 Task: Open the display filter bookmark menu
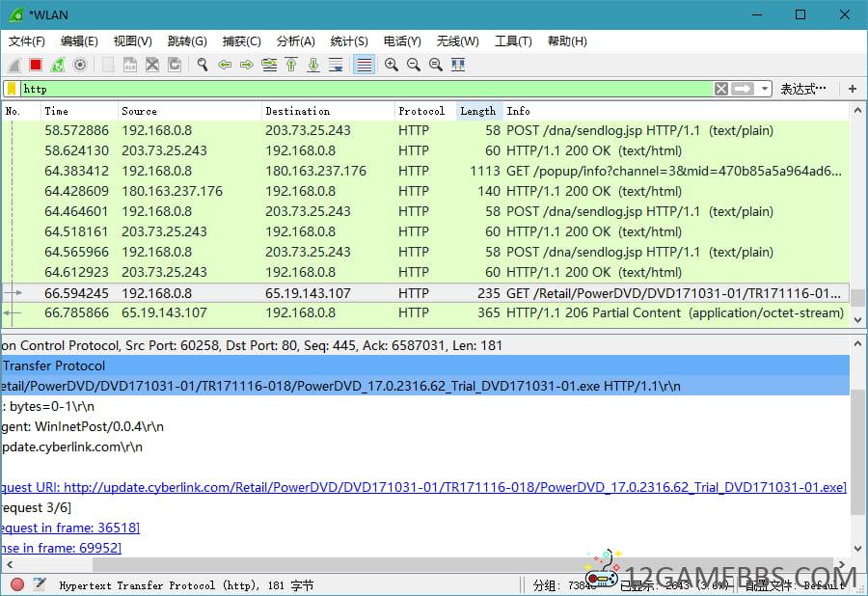coord(12,89)
